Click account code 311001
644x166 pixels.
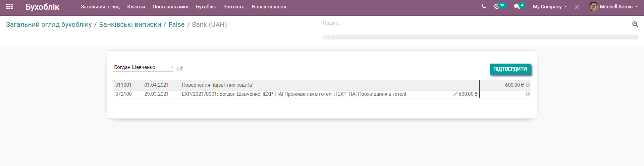click(123, 85)
